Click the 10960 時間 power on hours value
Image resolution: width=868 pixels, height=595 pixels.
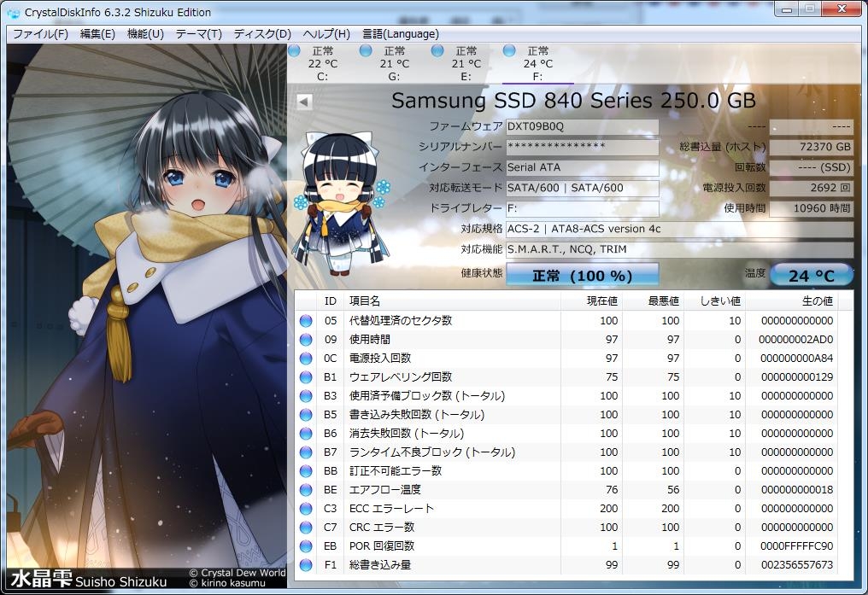click(811, 208)
